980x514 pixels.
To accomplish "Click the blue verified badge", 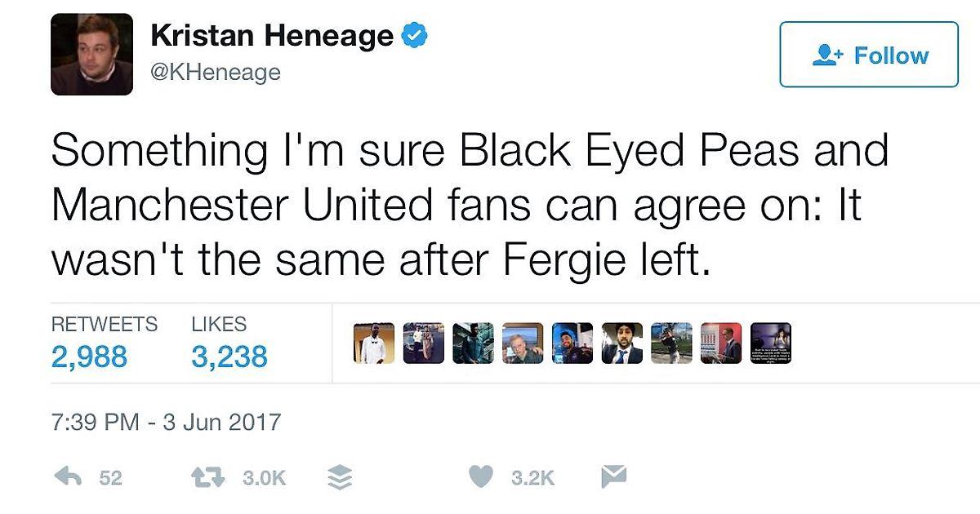I will click(x=416, y=36).
